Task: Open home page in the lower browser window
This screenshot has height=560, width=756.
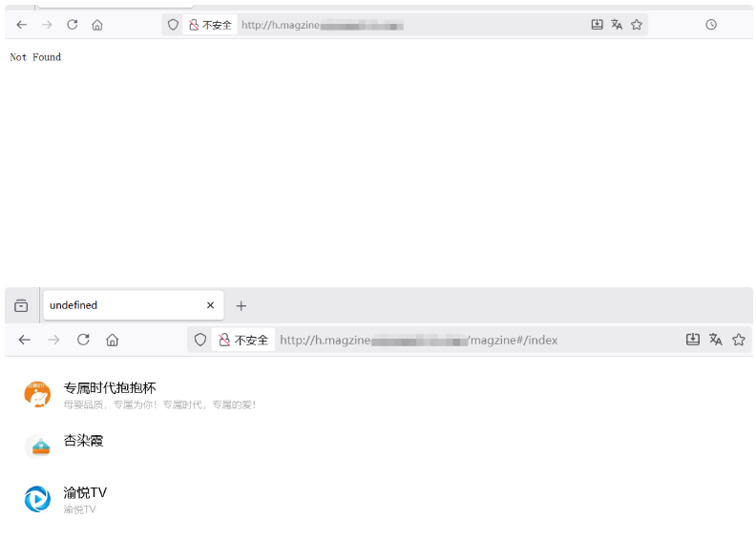Action: [x=113, y=340]
